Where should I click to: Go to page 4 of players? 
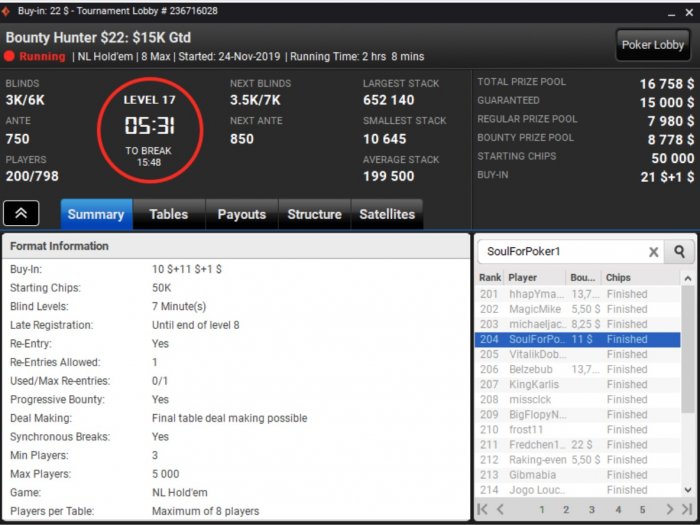(x=618, y=509)
